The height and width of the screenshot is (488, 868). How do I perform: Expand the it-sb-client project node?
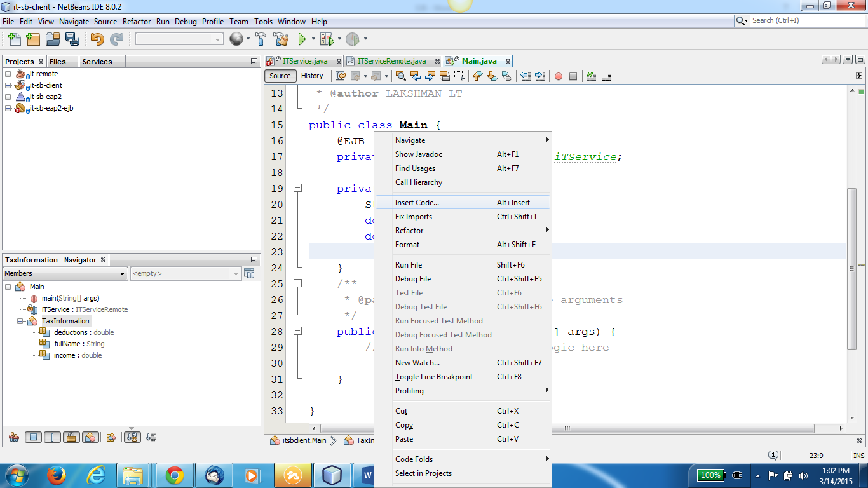click(x=8, y=85)
